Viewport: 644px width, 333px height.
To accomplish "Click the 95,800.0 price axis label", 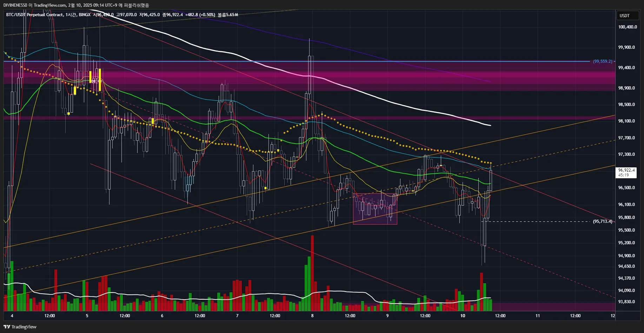I will click(x=626, y=218).
